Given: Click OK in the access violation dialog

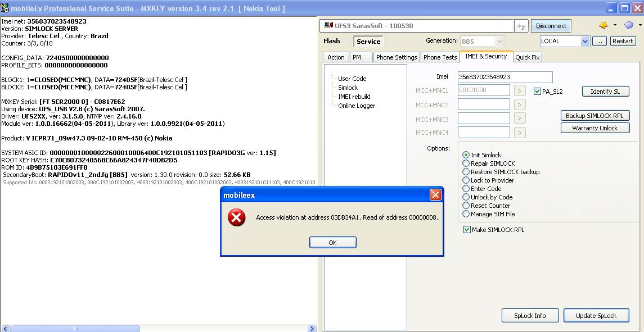Looking at the screenshot, I should click(332, 243).
